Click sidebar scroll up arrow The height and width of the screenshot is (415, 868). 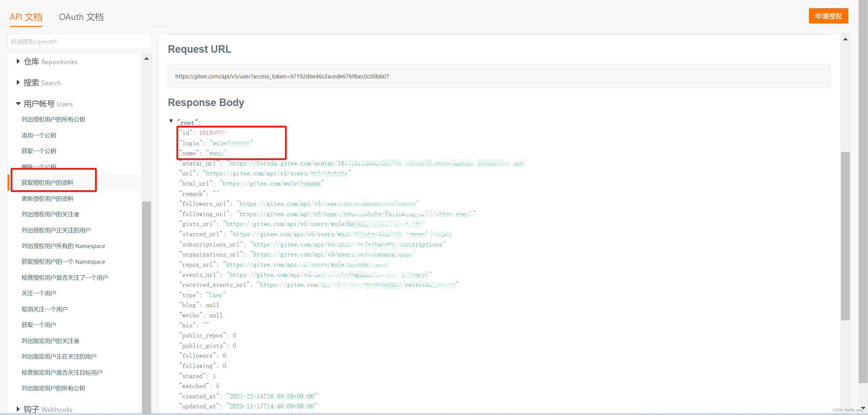pyautogui.click(x=146, y=58)
